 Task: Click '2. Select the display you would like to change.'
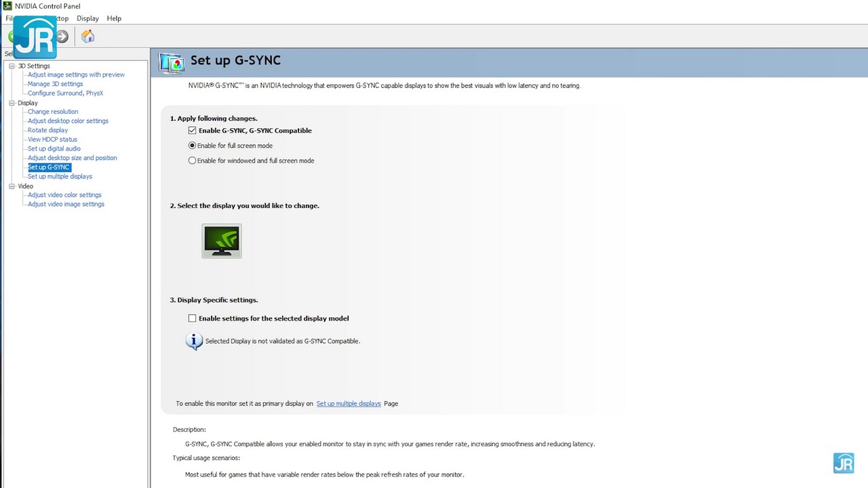pyautogui.click(x=245, y=205)
